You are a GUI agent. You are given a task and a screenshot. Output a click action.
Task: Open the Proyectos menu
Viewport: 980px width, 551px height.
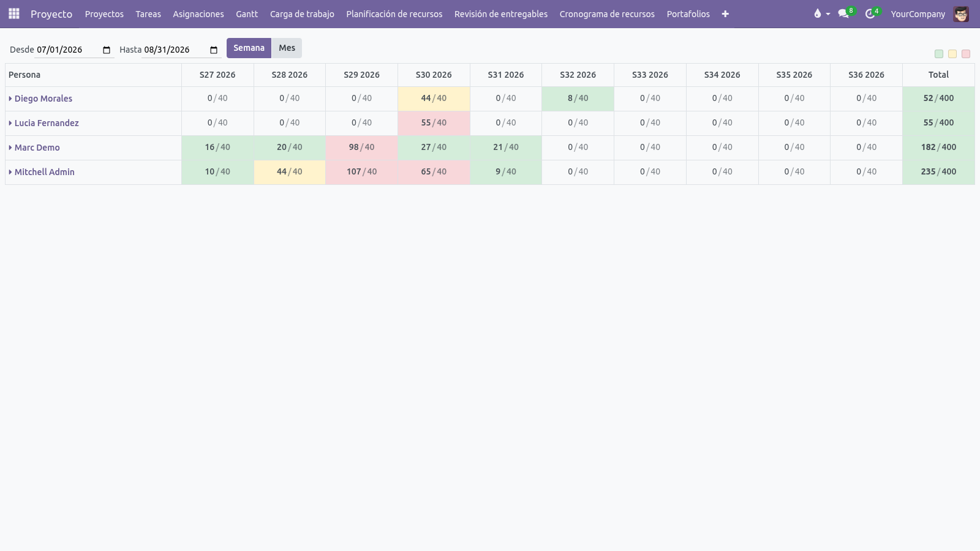point(104,13)
